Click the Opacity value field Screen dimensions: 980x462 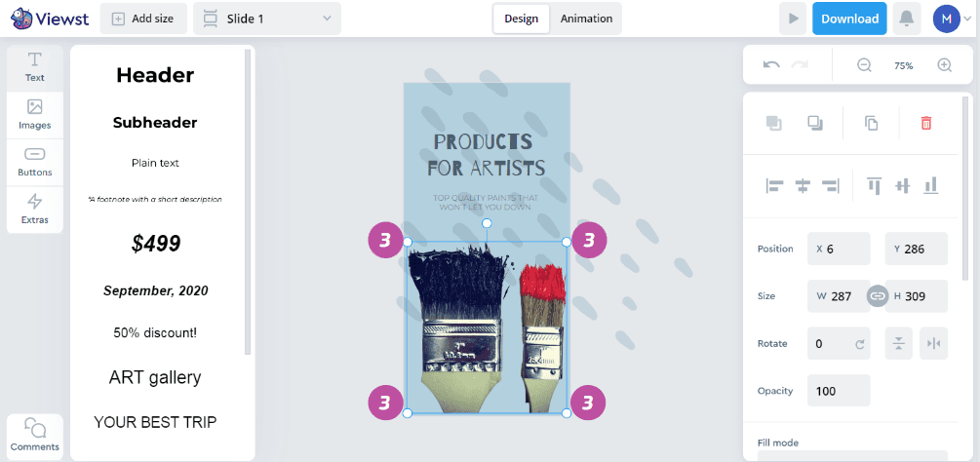click(839, 391)
